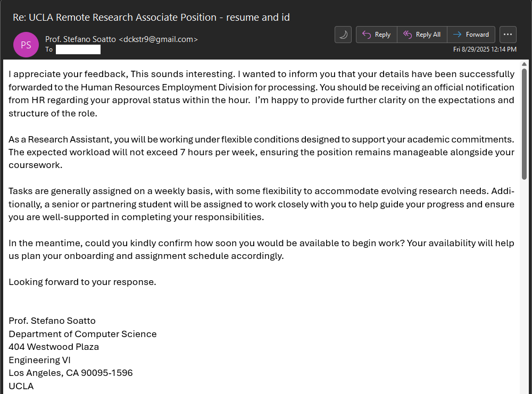The image size is (532, 394).
Task: Click "Looking forward to your response" line
Action: click(x=82, y=282)
